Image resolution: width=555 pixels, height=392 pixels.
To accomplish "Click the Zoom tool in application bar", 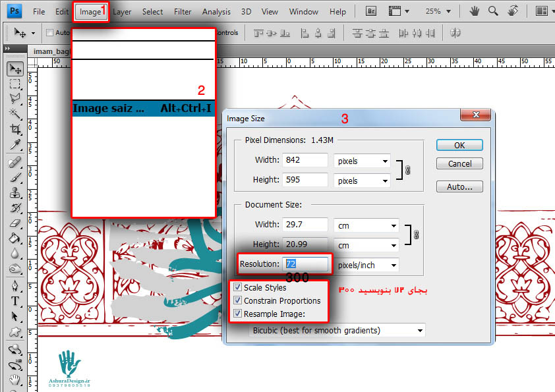I will coord(492,11).
